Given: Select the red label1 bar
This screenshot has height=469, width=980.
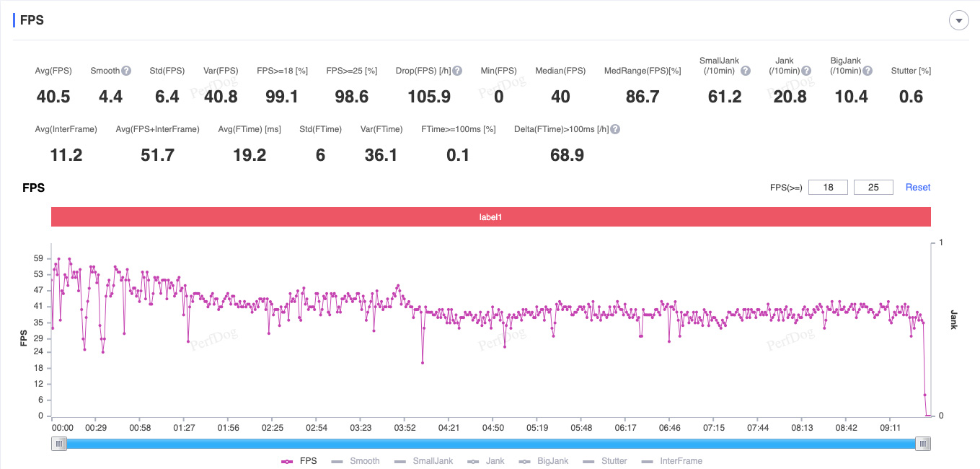Looking at the screenshot, I should [x=490, y=217].
